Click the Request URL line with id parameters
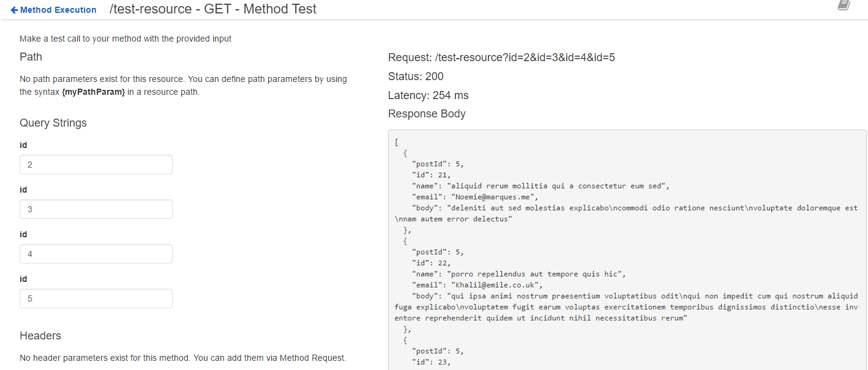The width and height of the screenshot is (868, 370). pos(501,57)
